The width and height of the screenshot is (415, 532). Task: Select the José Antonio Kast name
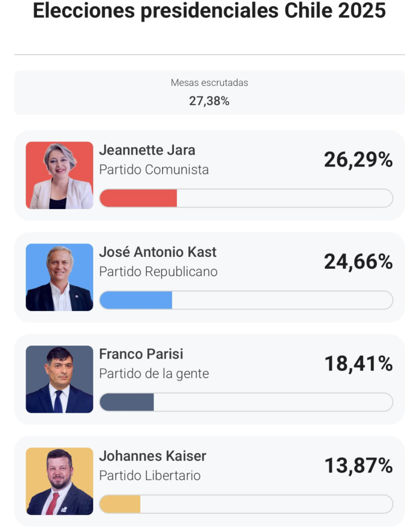click(x=158, y=252)
